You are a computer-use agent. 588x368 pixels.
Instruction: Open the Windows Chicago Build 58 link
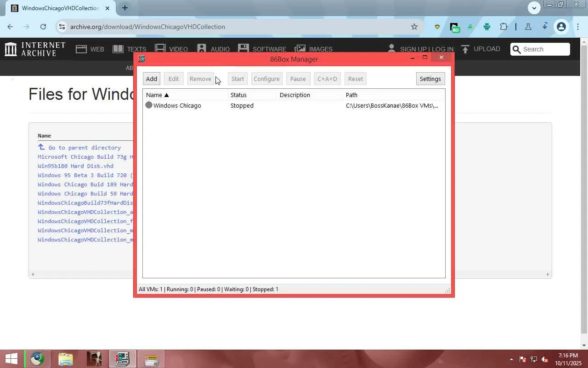tap(85, 194)
